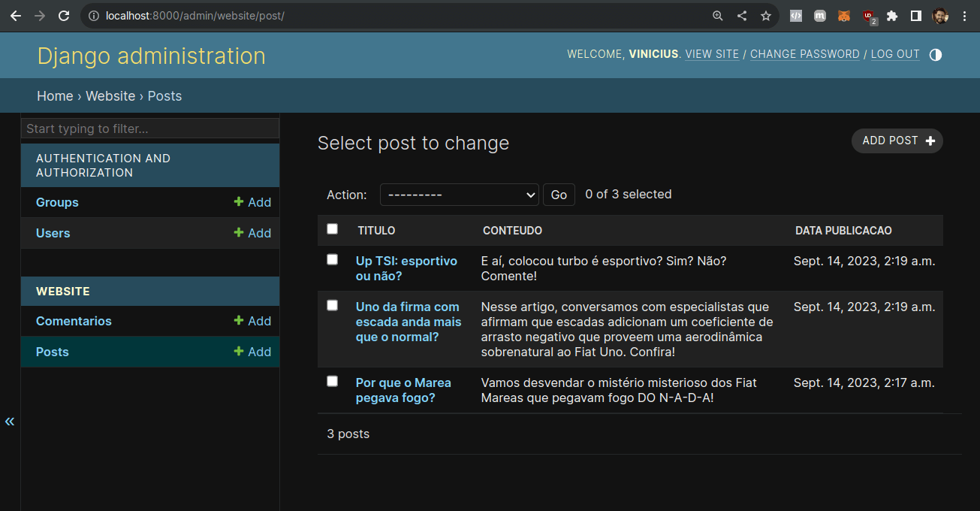Sort by the Data Publicacao column header
This screenshot has width=980, height=511.
coord(843,231)
